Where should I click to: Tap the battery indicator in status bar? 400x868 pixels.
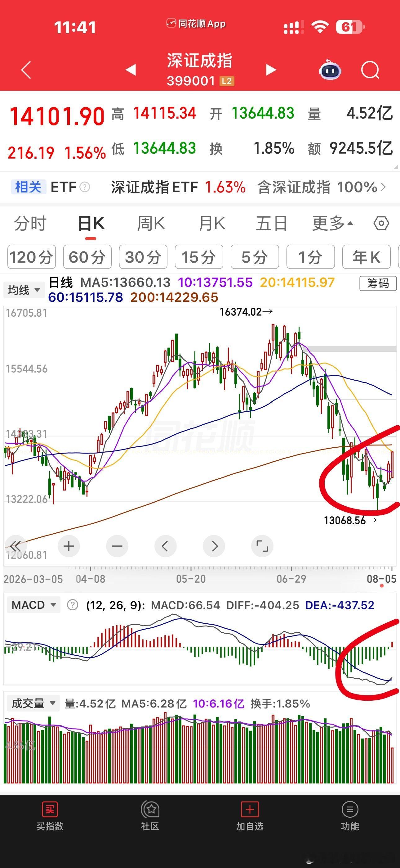tap(350, 27)
